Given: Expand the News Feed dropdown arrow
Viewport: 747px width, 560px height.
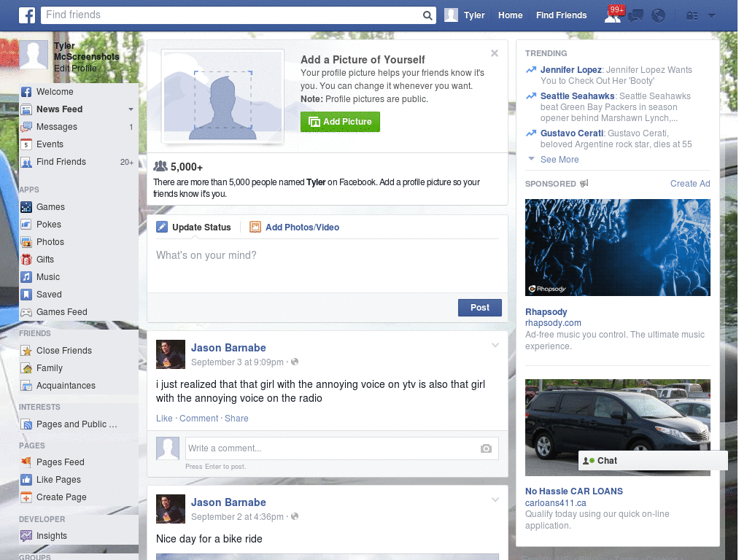Looking at the screenshot, I should (x=131, y=109).
